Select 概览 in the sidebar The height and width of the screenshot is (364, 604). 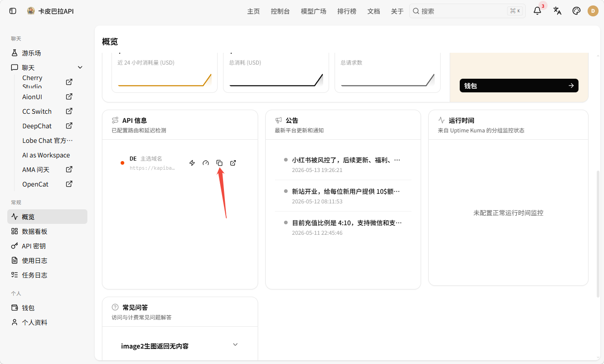(47, 217)
